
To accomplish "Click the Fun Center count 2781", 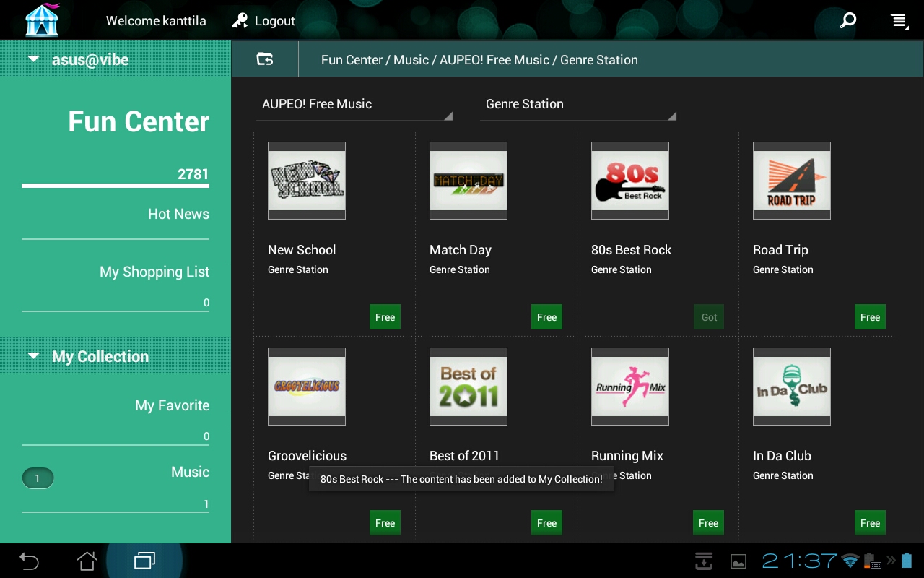I will pos(193,174).
